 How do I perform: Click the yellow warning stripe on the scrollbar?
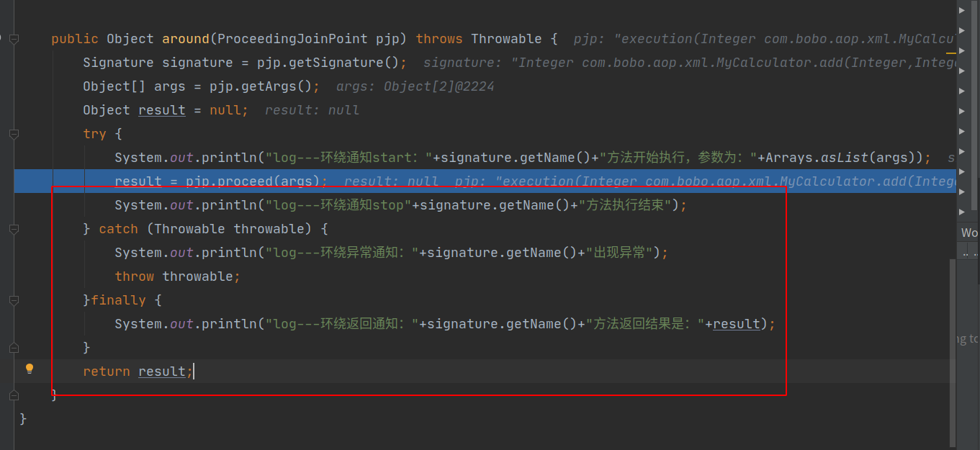[952, 52]
